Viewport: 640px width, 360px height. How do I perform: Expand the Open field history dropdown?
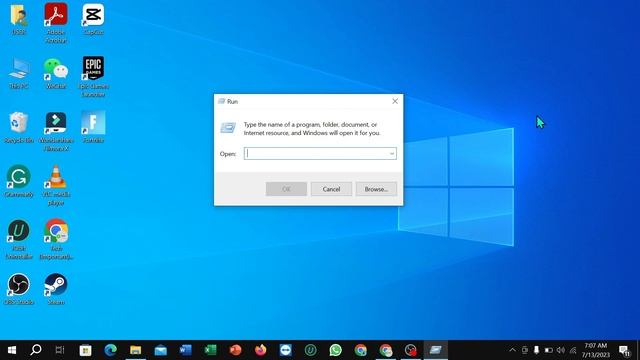[391, 153]
